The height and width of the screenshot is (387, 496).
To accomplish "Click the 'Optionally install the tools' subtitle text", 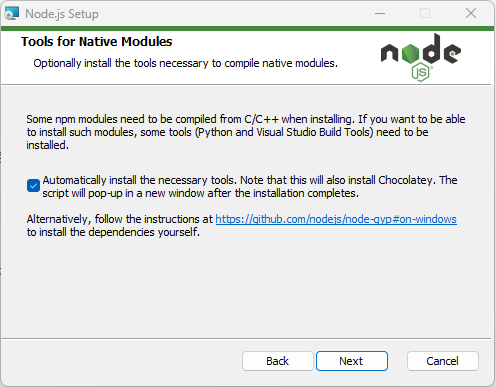I will coord(185,63).
